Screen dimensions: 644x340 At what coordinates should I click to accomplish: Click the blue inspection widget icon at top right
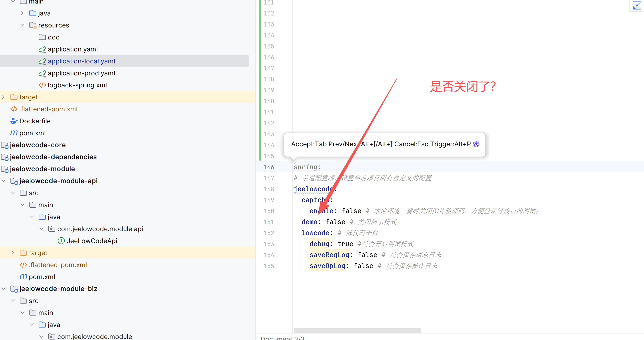pos(637,5)
